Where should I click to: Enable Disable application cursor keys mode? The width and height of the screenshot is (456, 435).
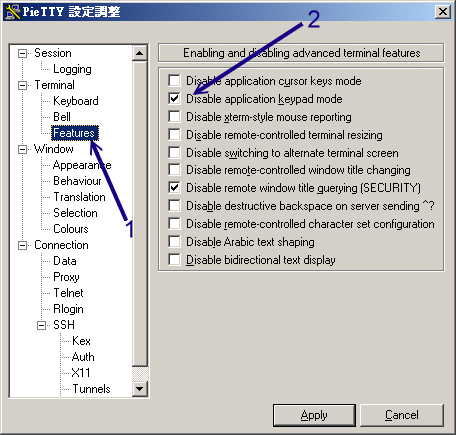(x=174, y=81)
